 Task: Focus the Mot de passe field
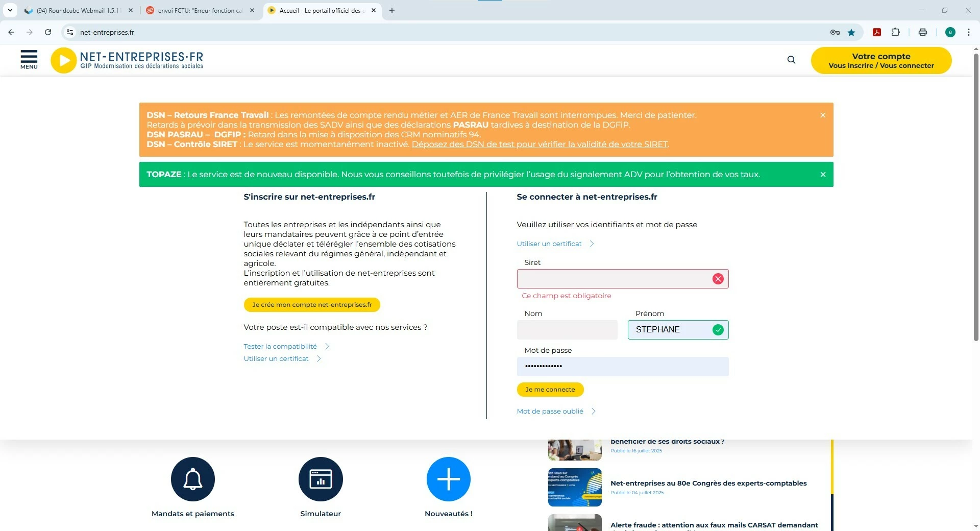tap(623, 367)
